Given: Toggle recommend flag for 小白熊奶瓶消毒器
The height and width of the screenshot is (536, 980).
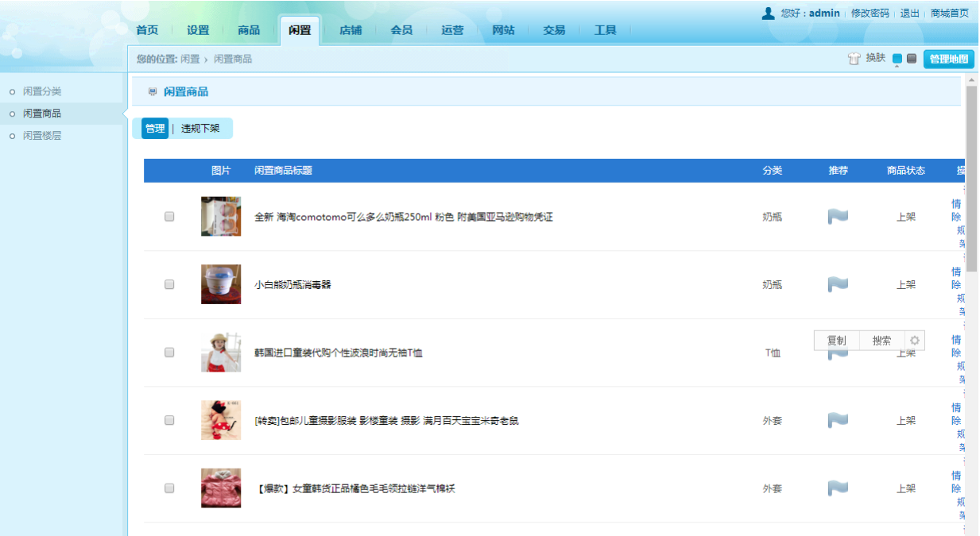Looking at the screenshot, I should pos(838,284).
